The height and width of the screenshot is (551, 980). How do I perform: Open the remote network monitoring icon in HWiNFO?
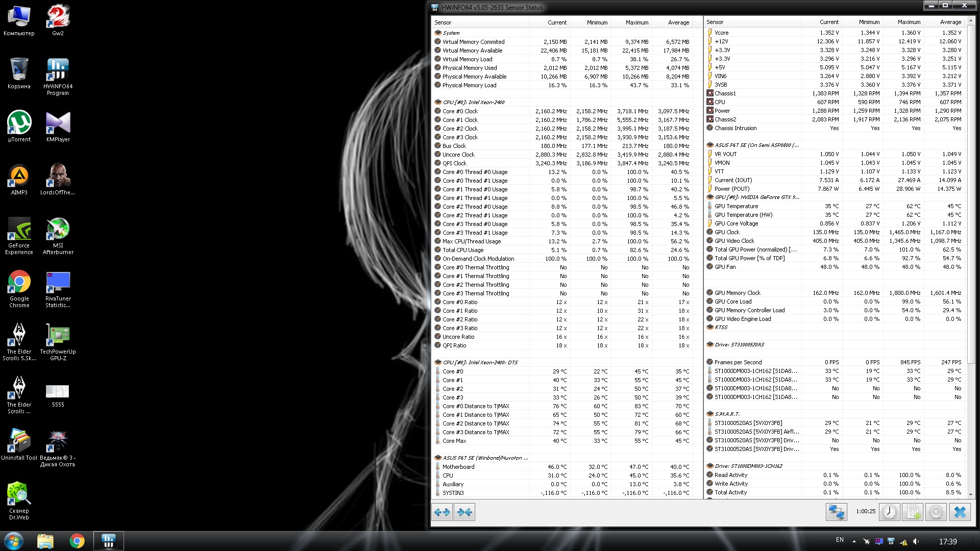tap(836, 512)
